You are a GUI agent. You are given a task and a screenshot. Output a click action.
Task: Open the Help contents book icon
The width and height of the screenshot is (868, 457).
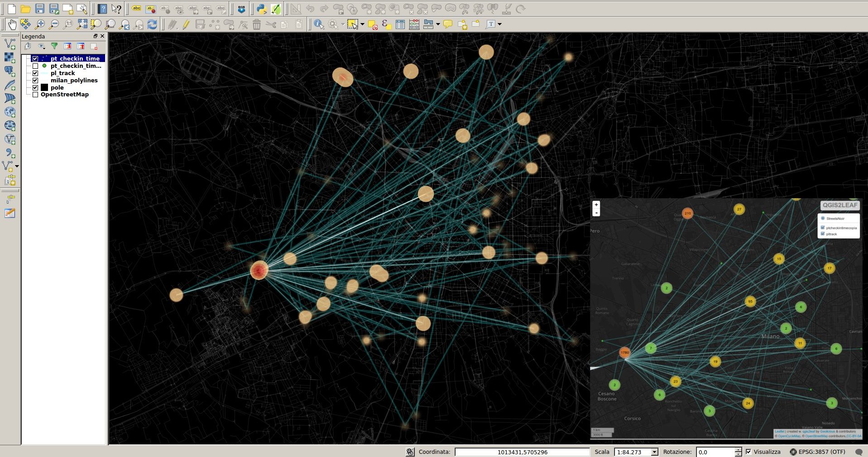[102, 9]
